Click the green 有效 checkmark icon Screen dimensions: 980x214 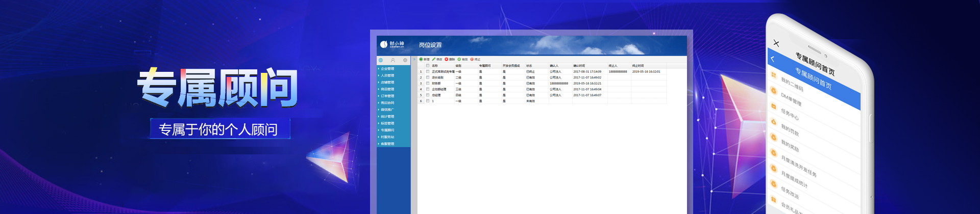coord(459,60)
